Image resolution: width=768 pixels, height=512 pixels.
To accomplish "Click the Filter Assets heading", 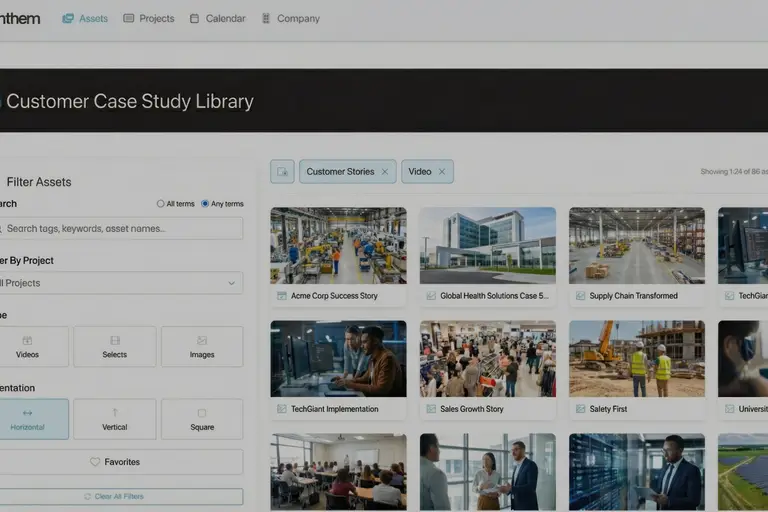I will pos(39,182).
